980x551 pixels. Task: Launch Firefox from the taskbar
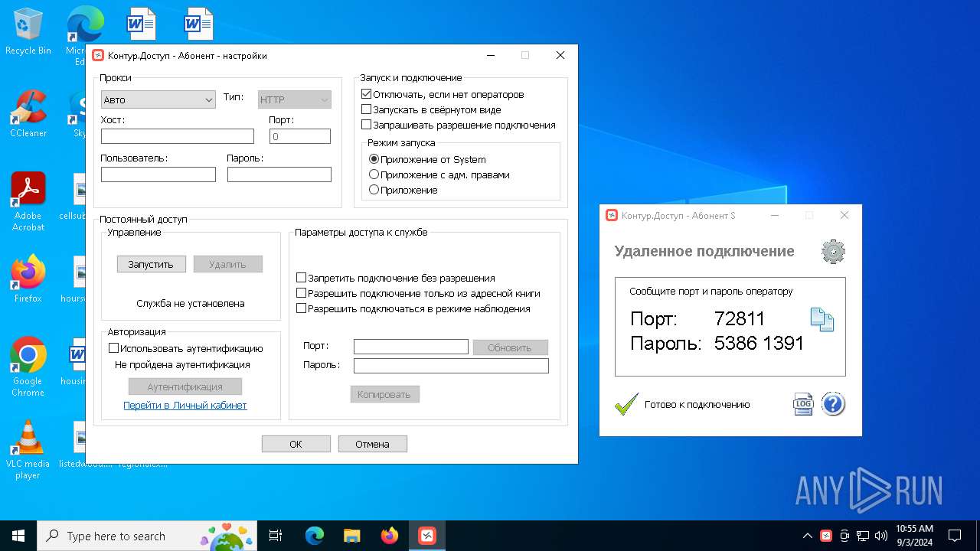click(x=390, y=536)
